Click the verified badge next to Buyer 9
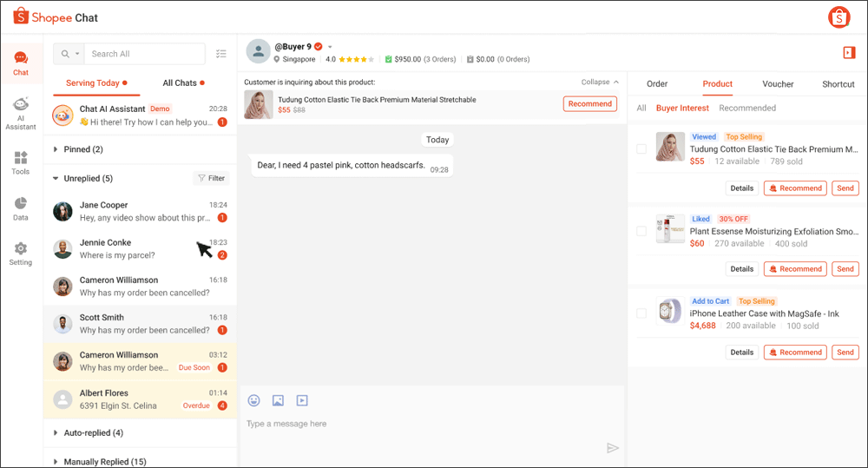This screenshot has height=468, width=868. pos(319,47)
